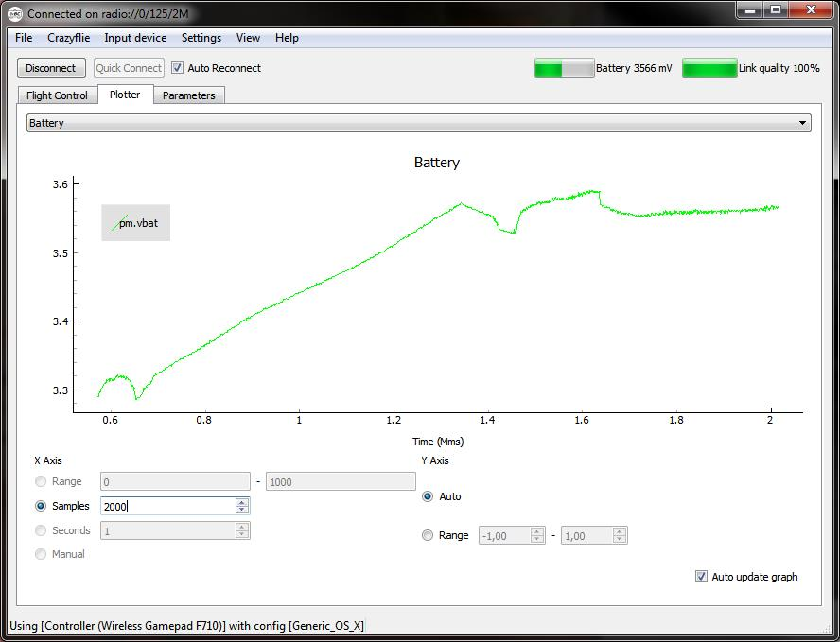Select the Y Axis Auto radio button
840x642 pixels.
[428, 496]
